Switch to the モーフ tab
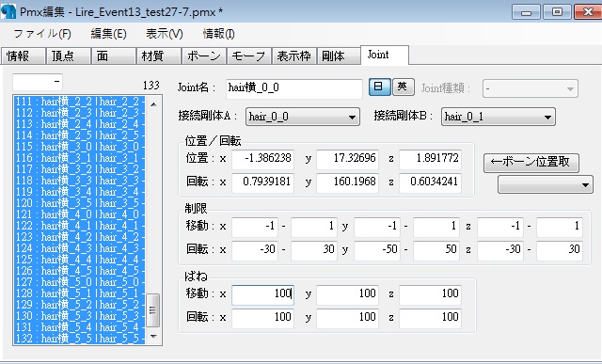The height and width of the screenshot is (364, 602). pyautogui.click(x=249, y=56)
